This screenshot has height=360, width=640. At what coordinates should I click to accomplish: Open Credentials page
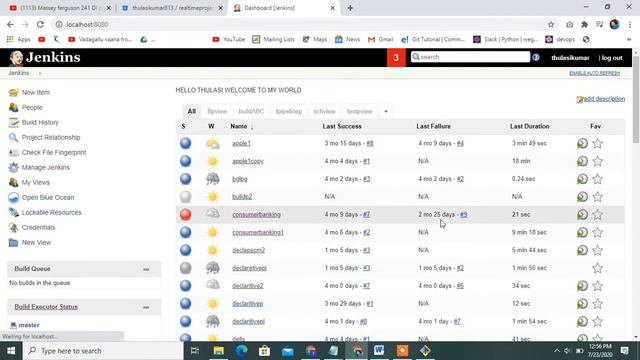coord(38,227)
